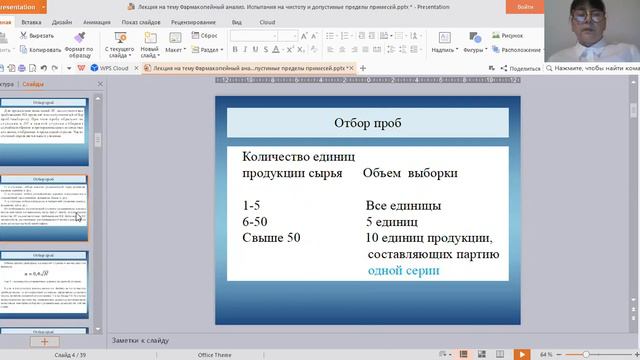This screenshot has height=360, width=640.
Task: Click the Picture (Рисунок) button
Action: 507,36
